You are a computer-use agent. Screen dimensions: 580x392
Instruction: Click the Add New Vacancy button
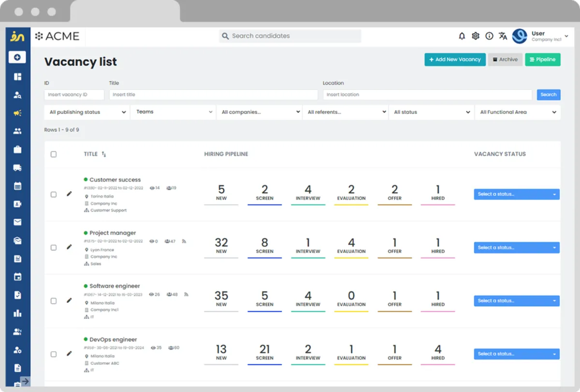[x=455, y=59]
